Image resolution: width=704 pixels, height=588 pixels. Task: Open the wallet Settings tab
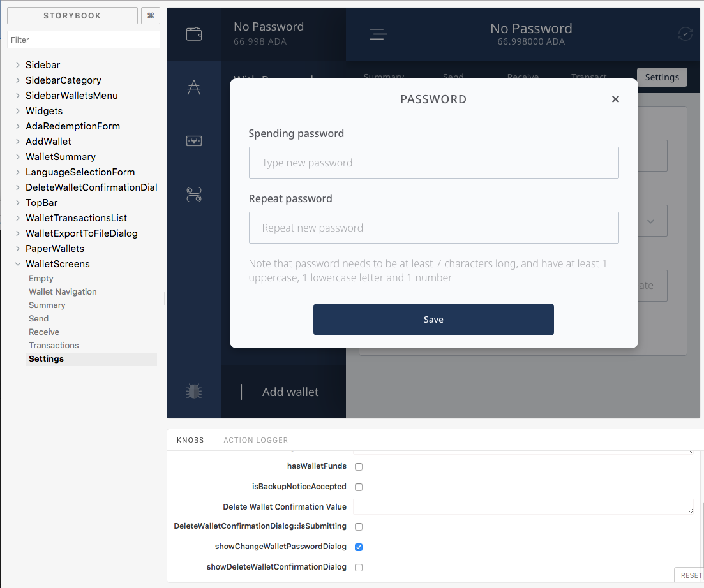(662, 77)
